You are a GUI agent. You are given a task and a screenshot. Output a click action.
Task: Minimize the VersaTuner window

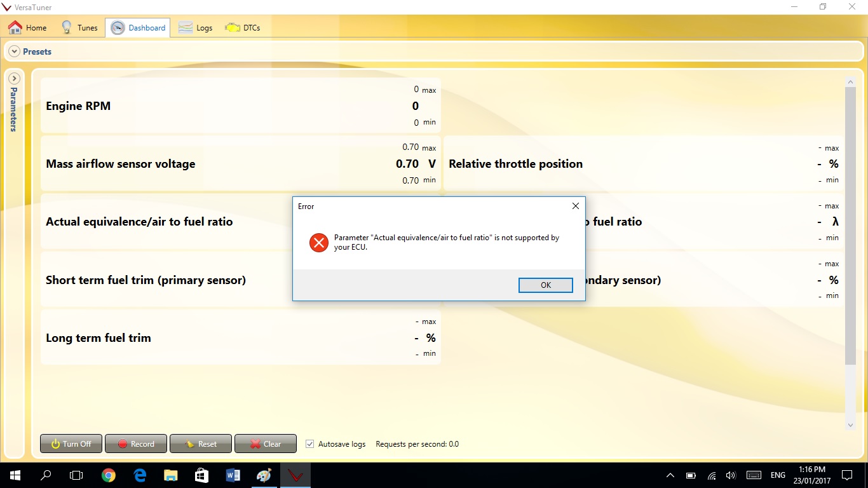(x=794, y=7)
